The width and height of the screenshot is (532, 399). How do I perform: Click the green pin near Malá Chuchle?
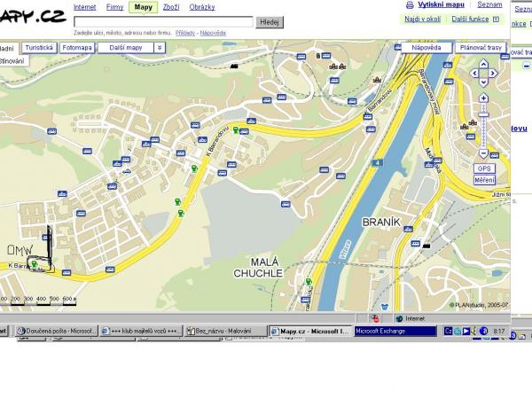coord(309,282)
